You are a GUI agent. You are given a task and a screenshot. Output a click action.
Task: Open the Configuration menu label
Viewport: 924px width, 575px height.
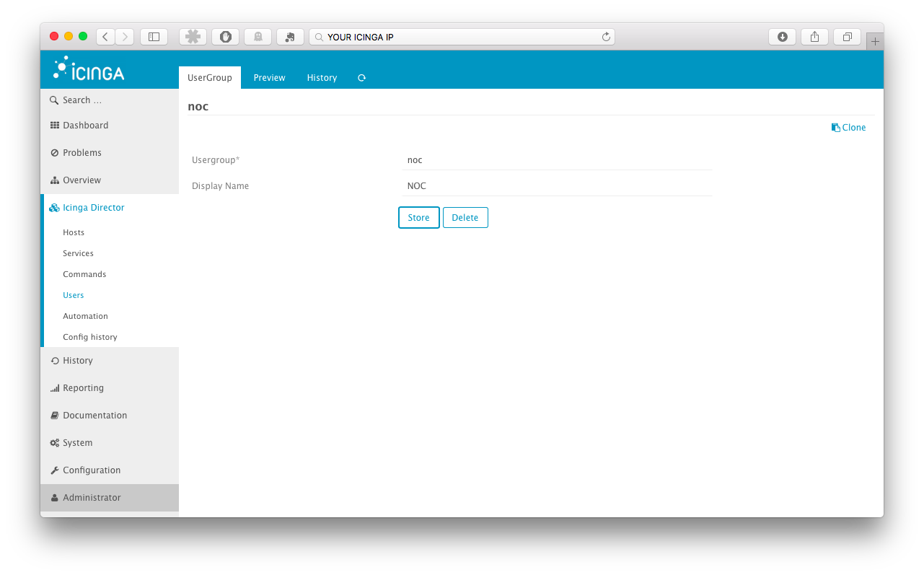click(x=92, y=470)
